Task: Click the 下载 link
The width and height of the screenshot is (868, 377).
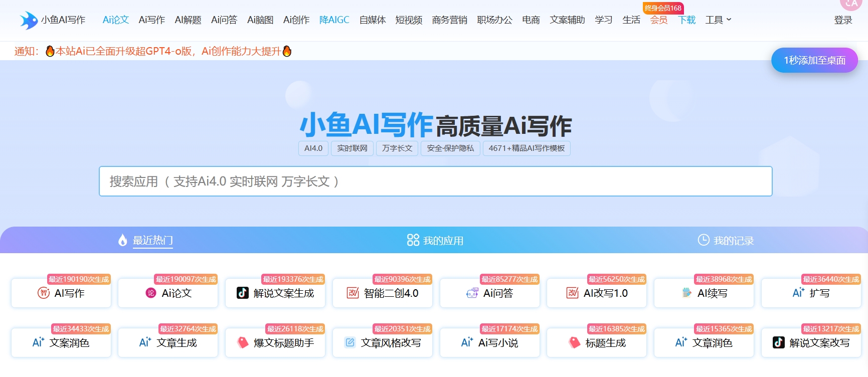Action: 686,20
